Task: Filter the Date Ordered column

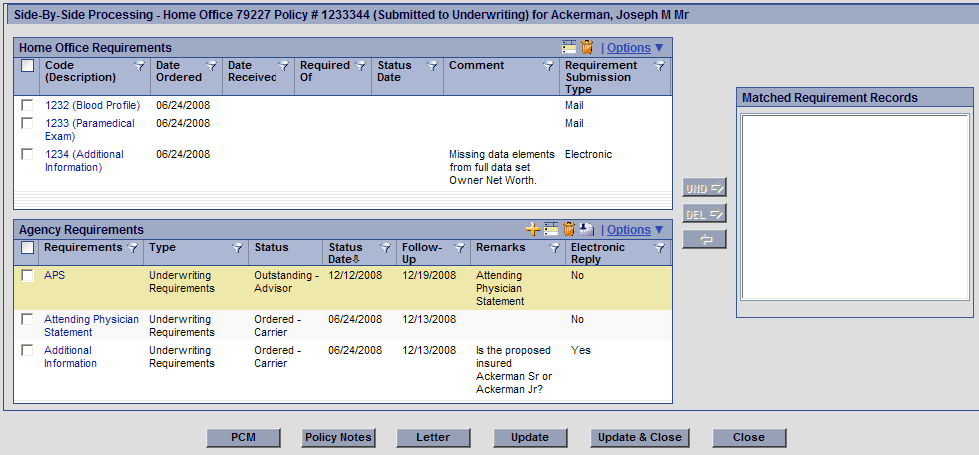Action: click(211, 66)
